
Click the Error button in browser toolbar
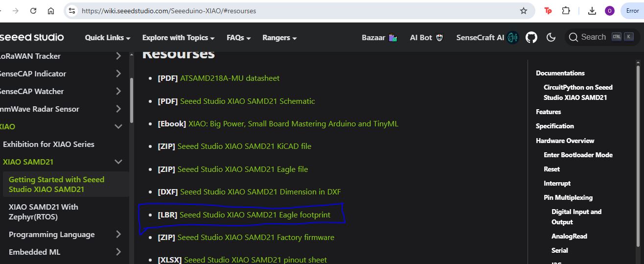632,11
